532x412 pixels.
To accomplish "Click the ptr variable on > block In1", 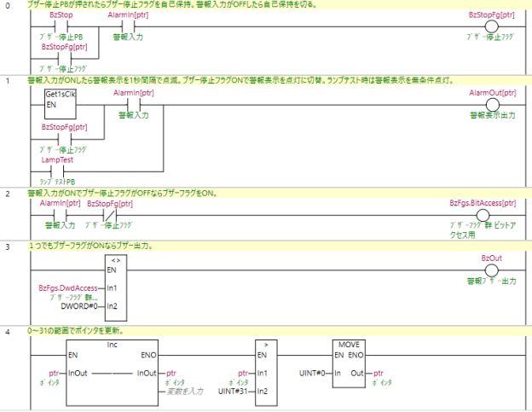I will (243, 374).
